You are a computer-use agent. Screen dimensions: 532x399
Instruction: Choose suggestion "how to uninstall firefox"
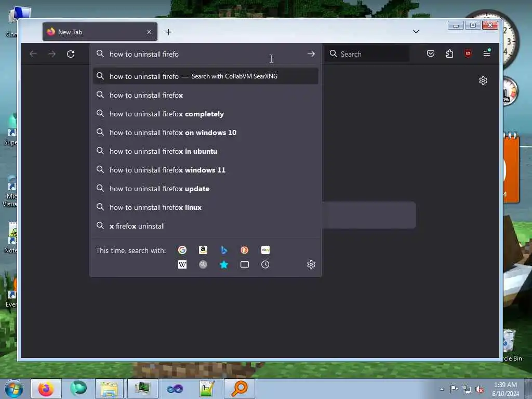pyautogui.click(x=206, y=96)
